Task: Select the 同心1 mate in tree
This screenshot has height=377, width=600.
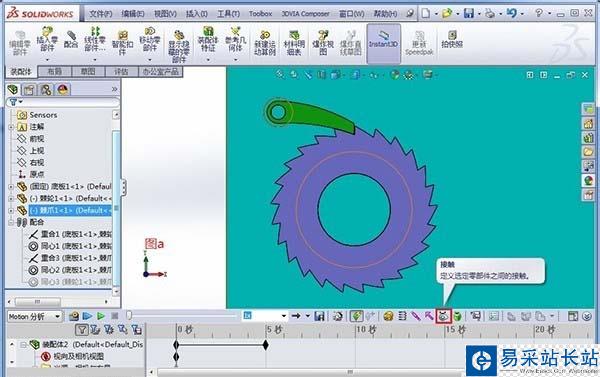Action: (x=70, y=246)
